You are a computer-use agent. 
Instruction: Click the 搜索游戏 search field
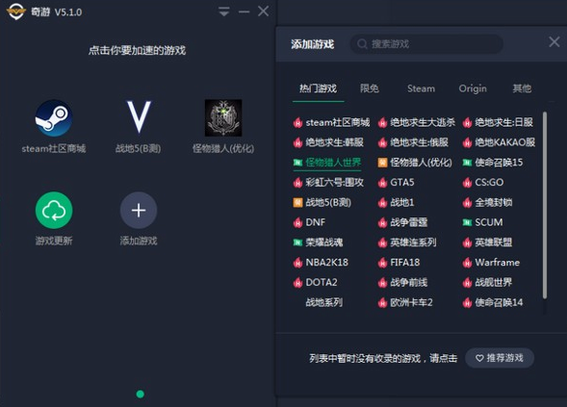[426, 44]
